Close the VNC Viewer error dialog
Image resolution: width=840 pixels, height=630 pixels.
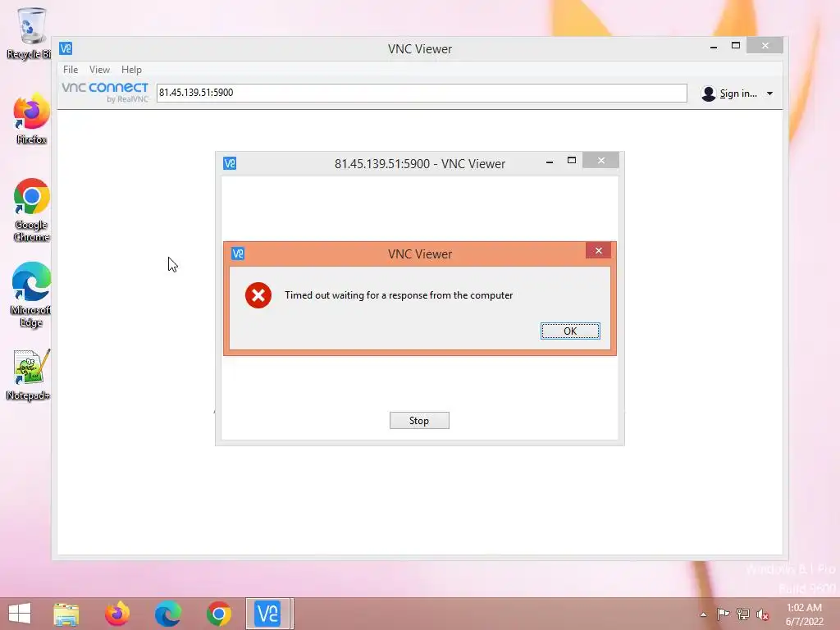(x=598, y=251)
